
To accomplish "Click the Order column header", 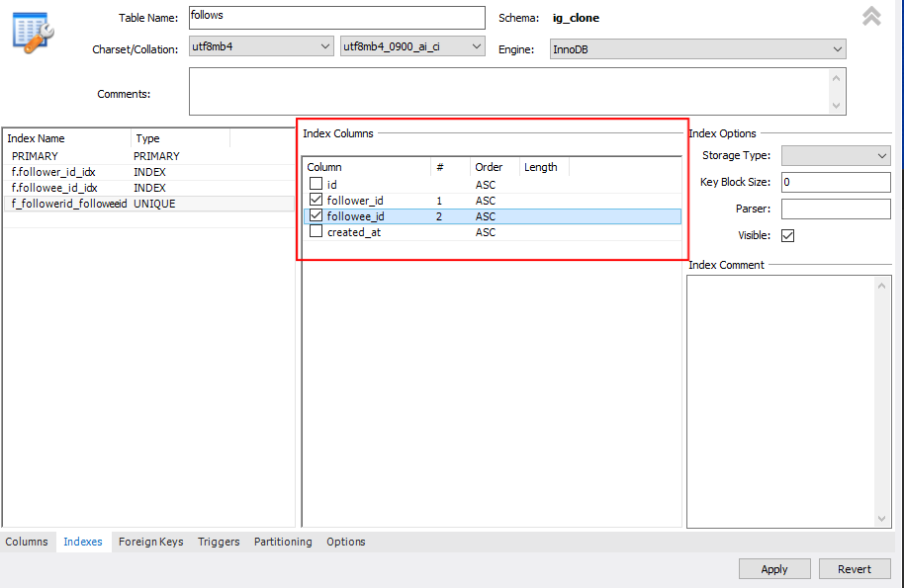I will point(495,167).
